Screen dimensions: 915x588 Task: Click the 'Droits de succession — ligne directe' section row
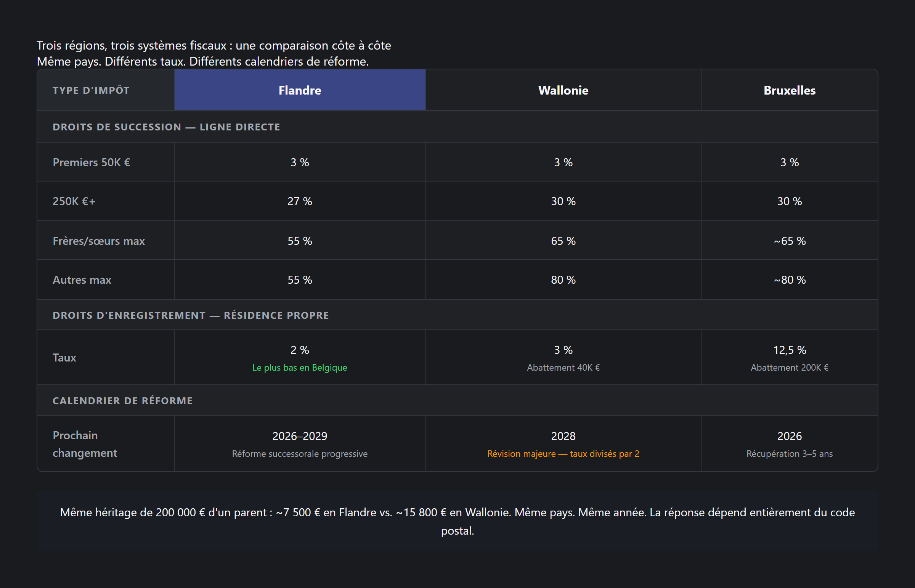[x=167, y=127]
